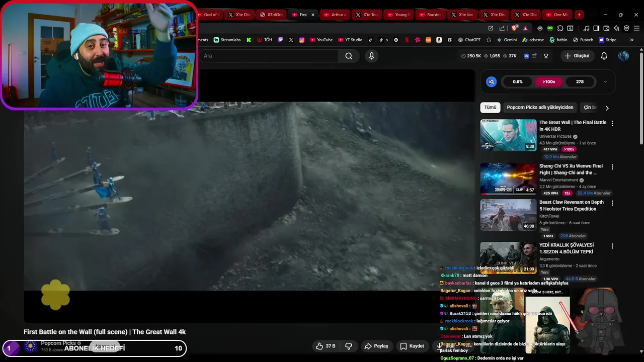Like the video showing 37 B

[326, 346]
